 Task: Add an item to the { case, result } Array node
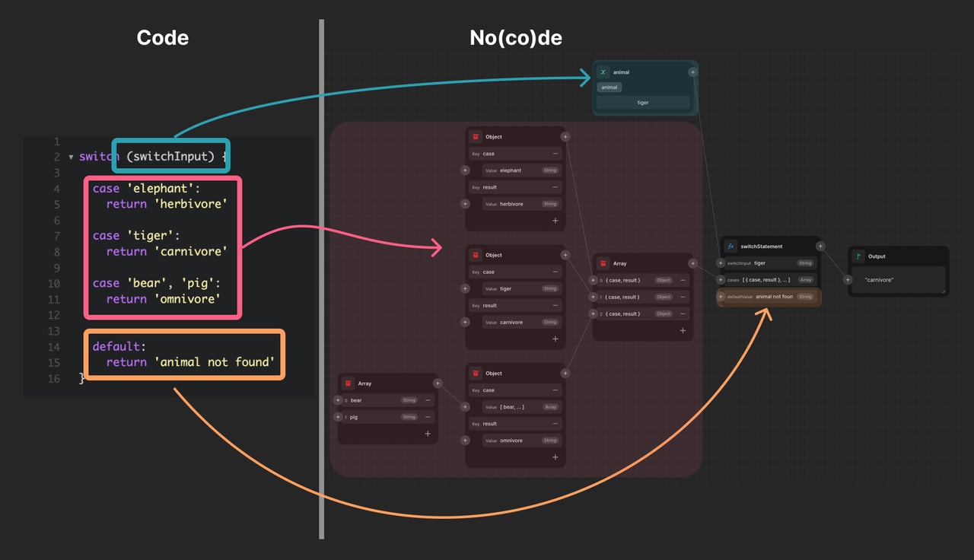click(683, 330)
